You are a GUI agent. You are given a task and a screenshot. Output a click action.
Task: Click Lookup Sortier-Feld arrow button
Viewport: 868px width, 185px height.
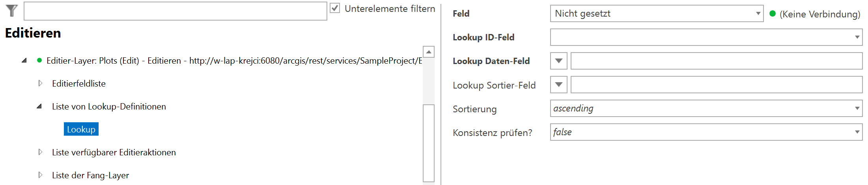tap(558, 85)
